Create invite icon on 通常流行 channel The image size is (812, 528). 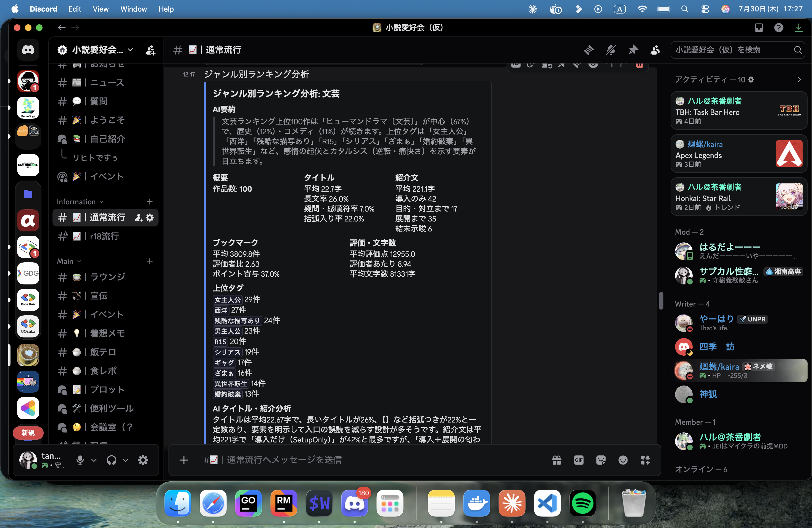coord(139,218)
